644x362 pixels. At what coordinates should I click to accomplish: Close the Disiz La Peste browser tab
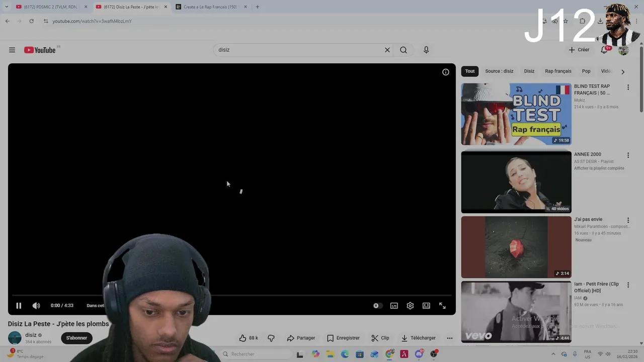[166, 7]
